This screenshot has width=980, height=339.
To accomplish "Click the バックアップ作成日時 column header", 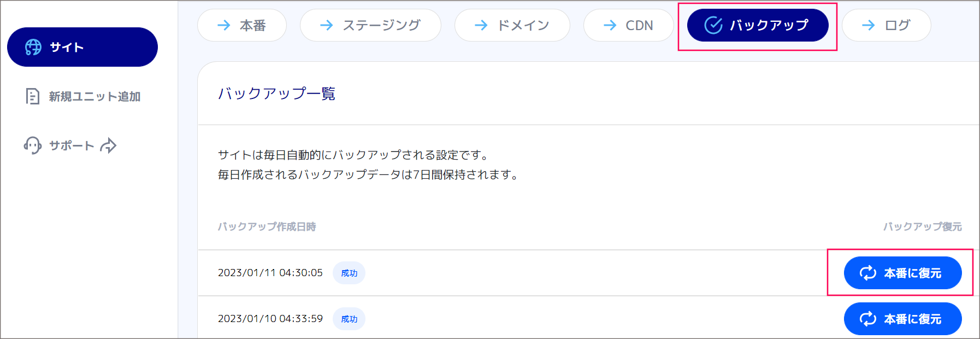I will point(267,226).
